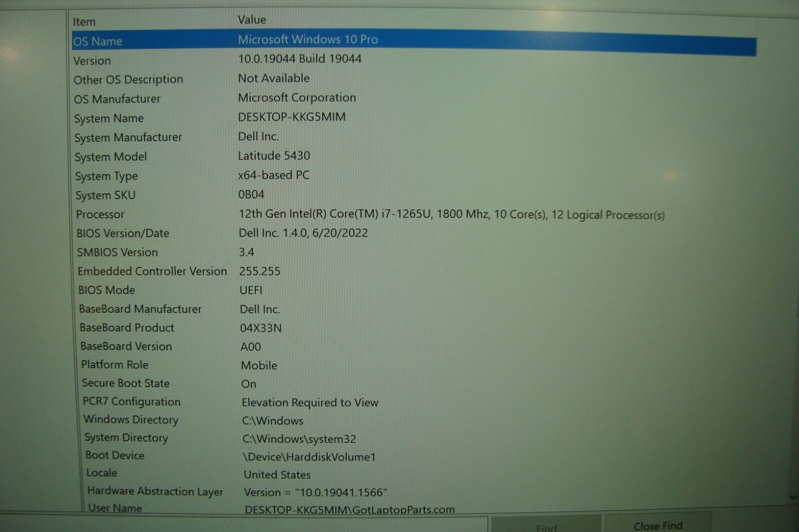Select the Hardware Abstraction Layer row
The image size is (799, 532).
(413, 492)
